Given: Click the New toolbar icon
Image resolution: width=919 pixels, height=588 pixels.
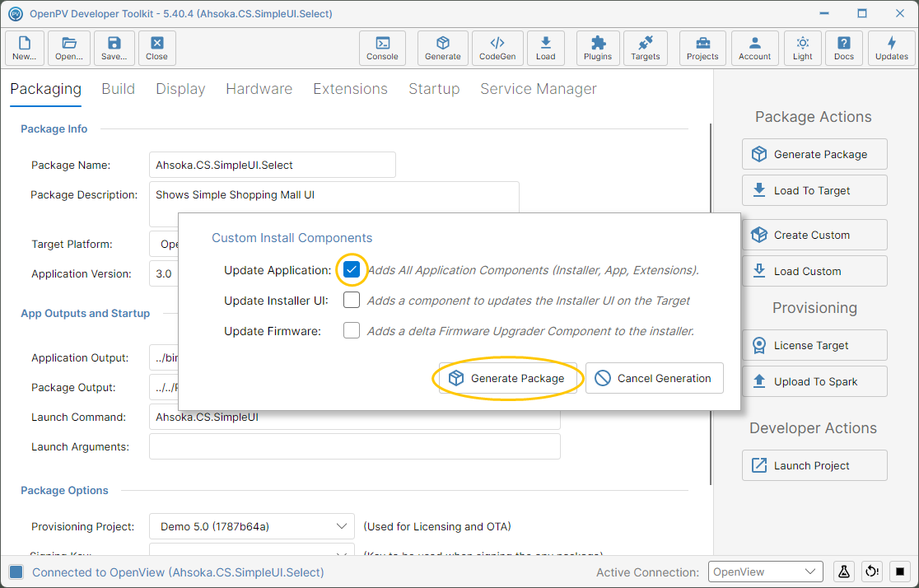Looking at the screenshot, I should pyautogui.click(x=25, y=48).
